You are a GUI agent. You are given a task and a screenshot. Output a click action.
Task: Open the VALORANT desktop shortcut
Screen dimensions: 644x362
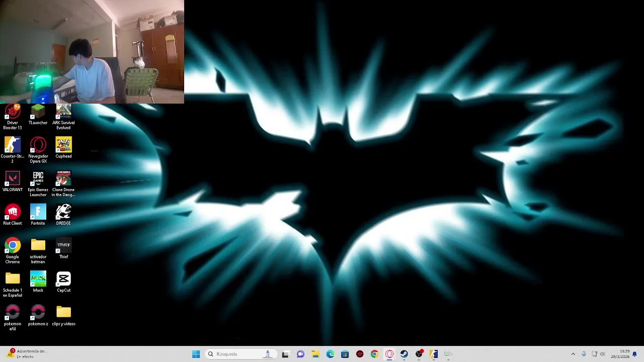(13, 182)
